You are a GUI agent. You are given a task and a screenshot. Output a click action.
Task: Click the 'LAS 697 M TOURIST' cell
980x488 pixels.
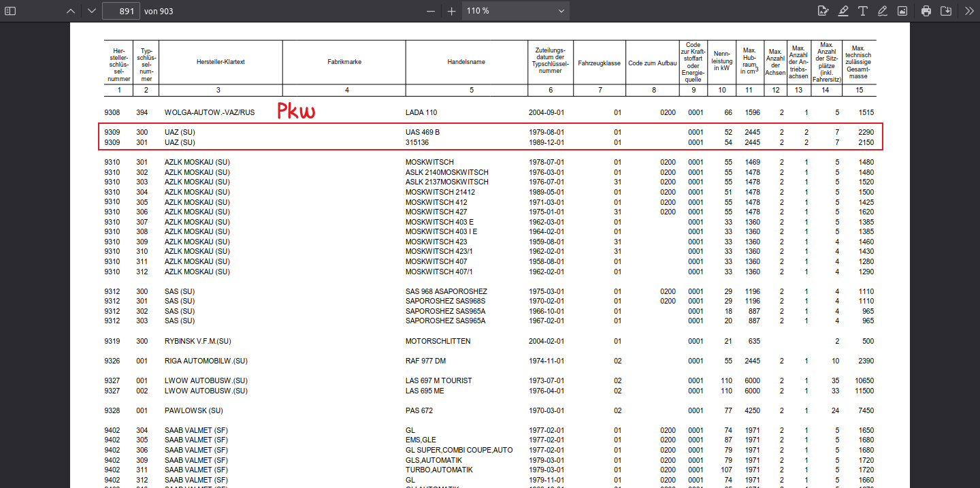439,380
